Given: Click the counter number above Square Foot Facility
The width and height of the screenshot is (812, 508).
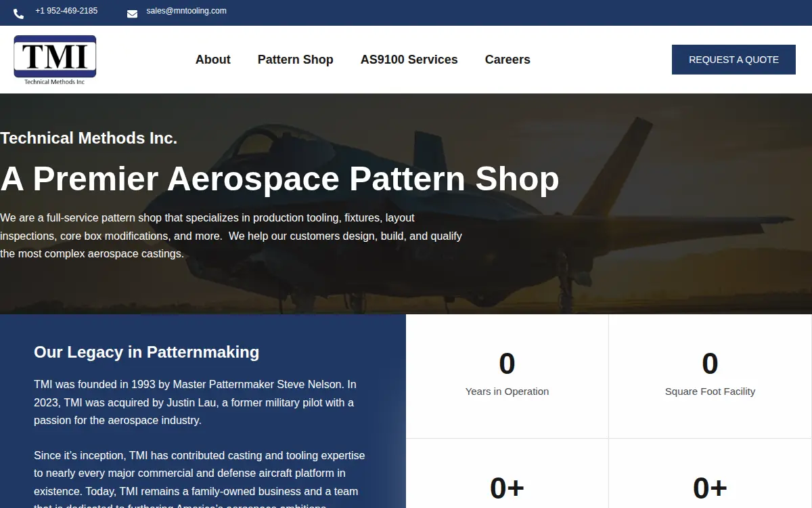Looking at the screenshot, I should coord(710,364).
